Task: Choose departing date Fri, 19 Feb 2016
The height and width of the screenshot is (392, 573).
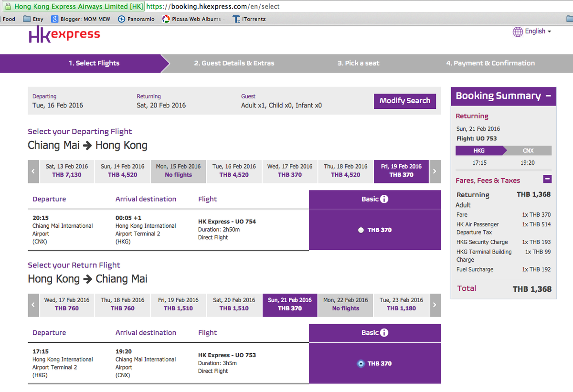Action: [402, 170]
